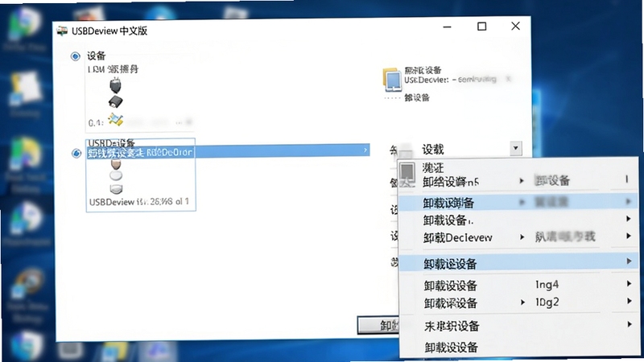Image resolution: width=644 pixels, height=362 pixels.
Task: Choose menu entry left of Ing4
Action: click(x=451, y=286)
